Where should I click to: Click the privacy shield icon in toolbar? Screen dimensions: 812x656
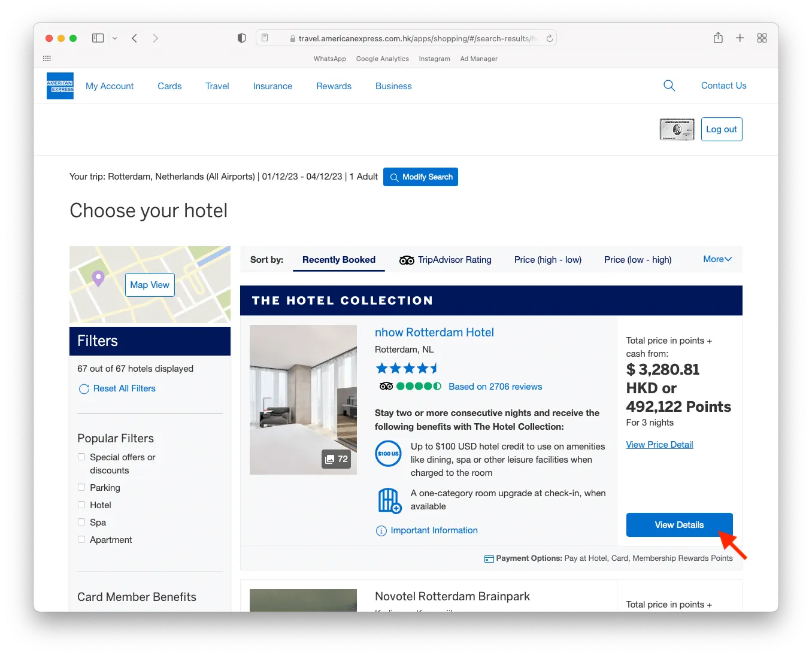coord(242,38)
